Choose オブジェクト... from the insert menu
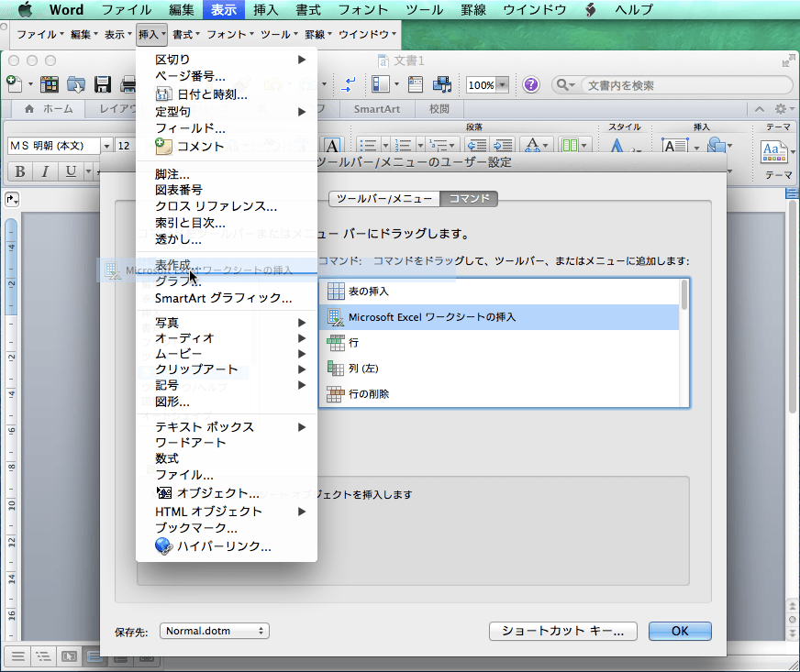 pos(227,493)
